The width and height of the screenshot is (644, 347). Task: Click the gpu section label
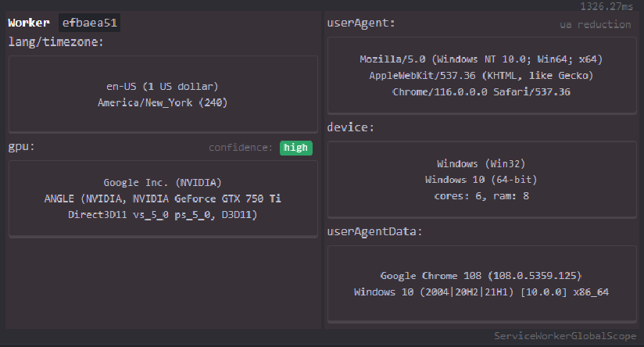pyautogui.click(x=22, y=147)
